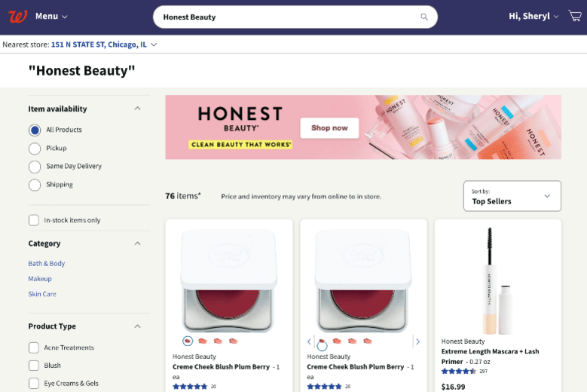Image resolution: width=587 pixels, height=392 pixels.
Task: Open the Menu dropdown in header
Action: 51,16
